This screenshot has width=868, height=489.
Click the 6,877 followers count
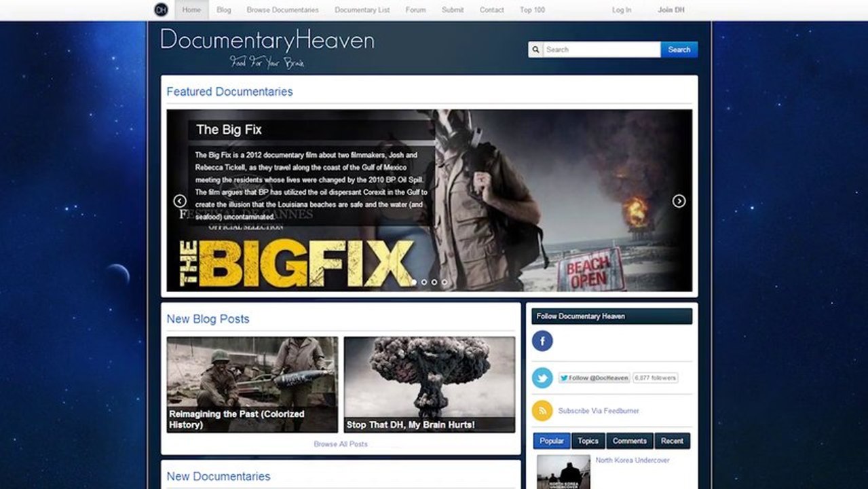655,378
